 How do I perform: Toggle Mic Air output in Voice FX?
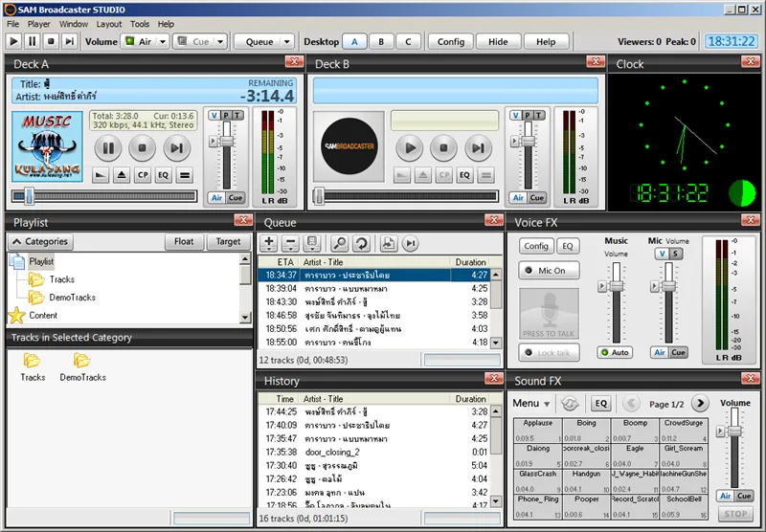tap(660, 352)
